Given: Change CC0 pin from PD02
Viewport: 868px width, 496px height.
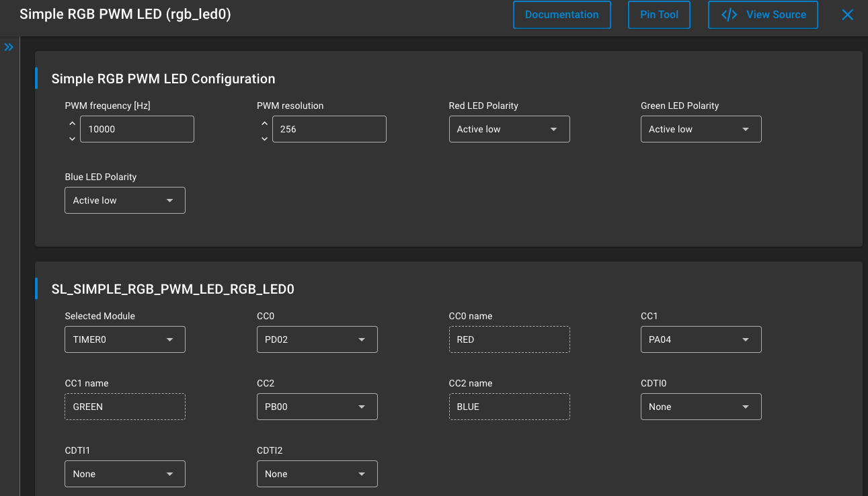Looking at the screenshot, I should pyautogui.click(x=317, y=339).
